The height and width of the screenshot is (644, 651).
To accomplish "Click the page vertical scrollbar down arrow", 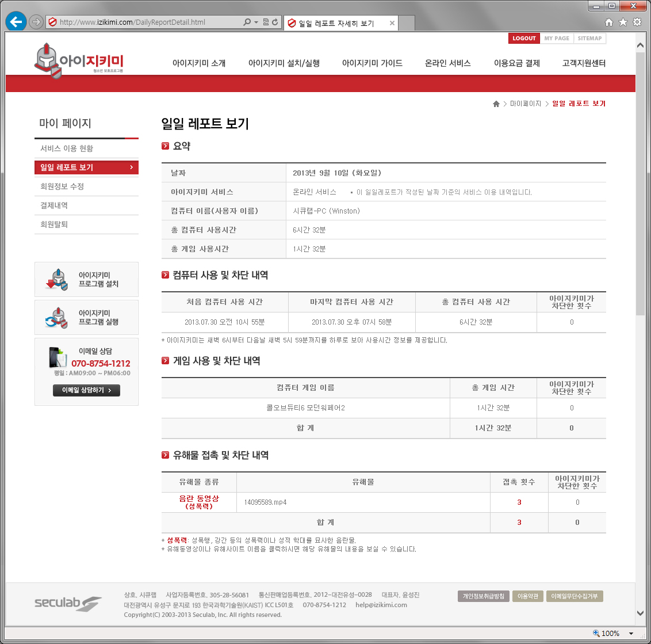I will [x=640, y=613].
